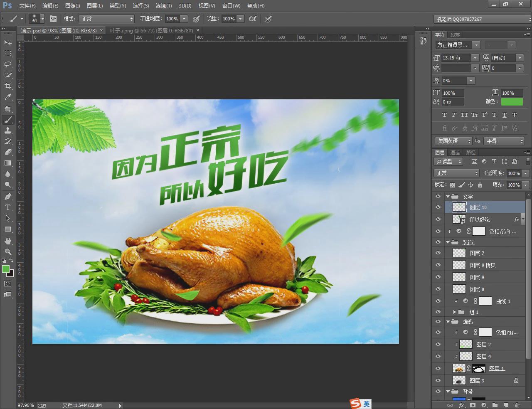532x409 pixels.
Task: Collapse the 烧鸡 layer group
Action: pyautogui.click(x=448, y=322)
